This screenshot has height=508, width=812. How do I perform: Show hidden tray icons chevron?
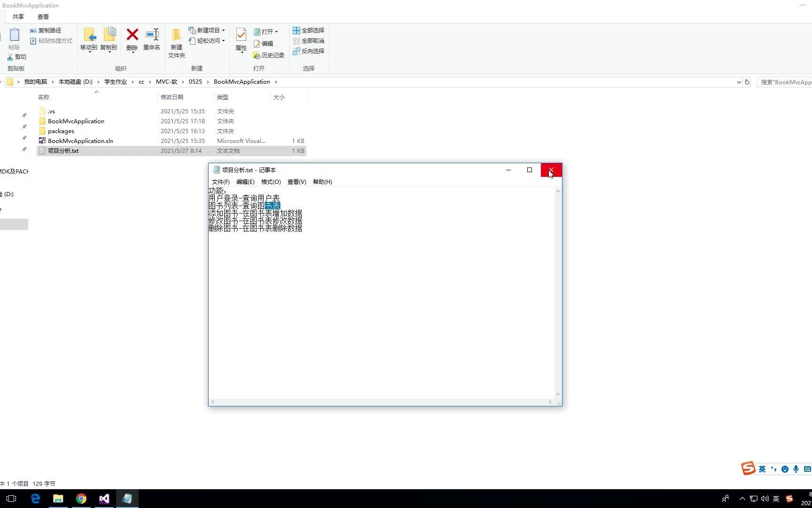(x=742, y=499)
